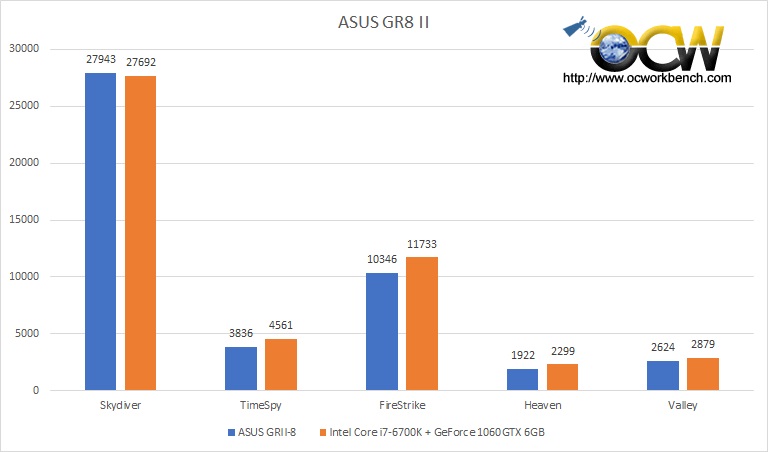
Task: Click the blue FireStrike bar
Action: tap(382, 332)
